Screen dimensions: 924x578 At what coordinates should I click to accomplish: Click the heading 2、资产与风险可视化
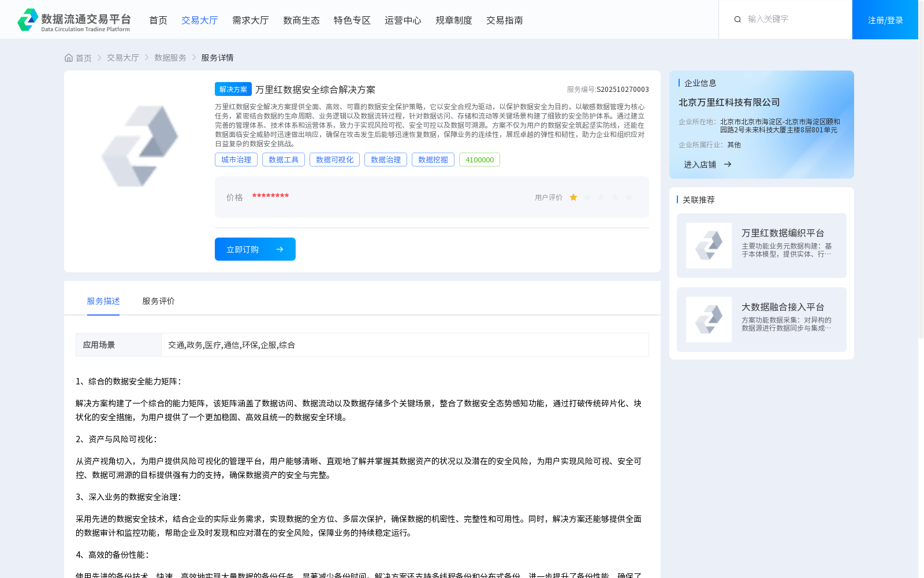click(117, 439)
